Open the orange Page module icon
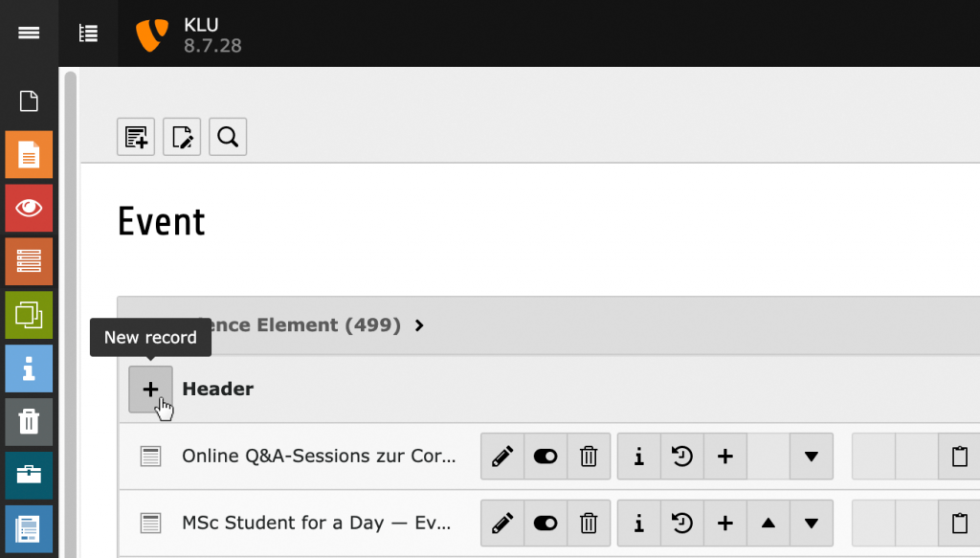The width and height of the screenshot is (980, 558). (x=29, y=155)
